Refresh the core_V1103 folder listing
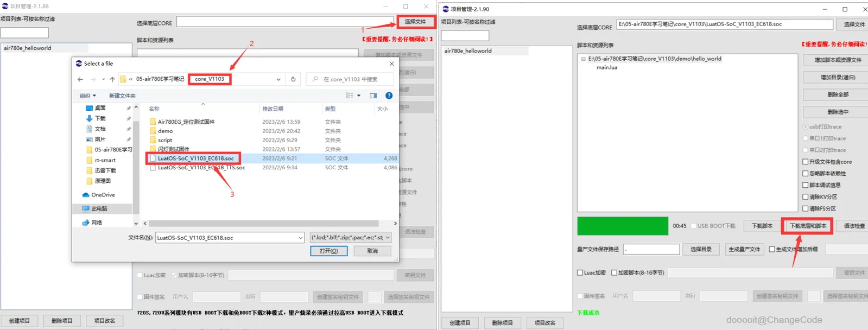The image size is (868, 330). (x=293, y=79)
